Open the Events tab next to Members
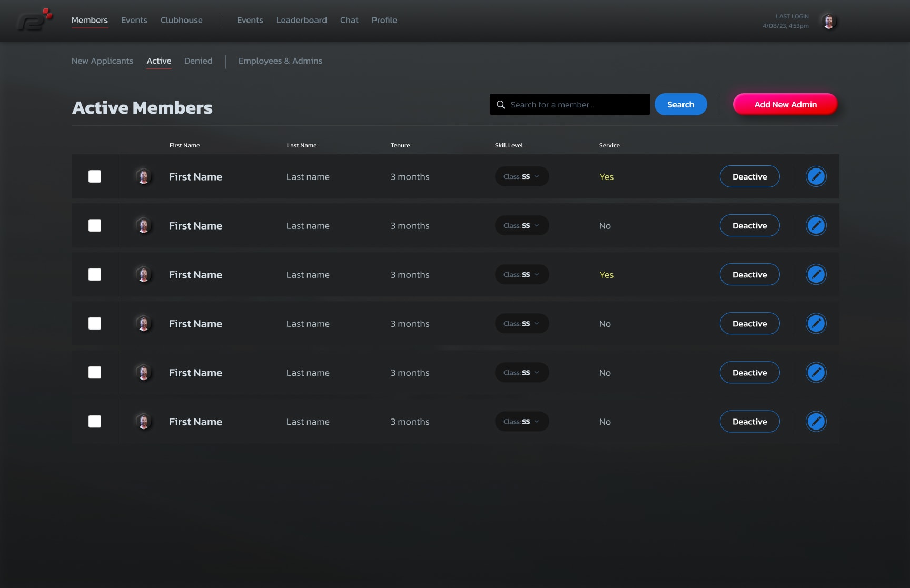The width and height of the screenshot is (910, 588). tap(134, 20)
